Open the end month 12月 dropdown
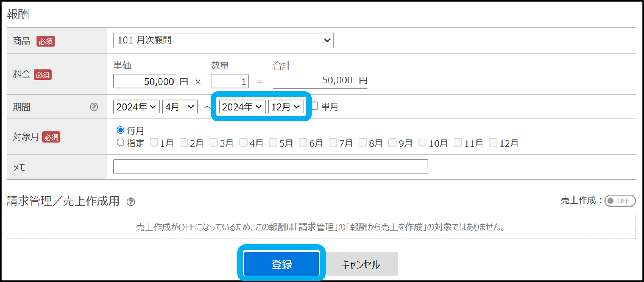644x282 pixels. 285,107
